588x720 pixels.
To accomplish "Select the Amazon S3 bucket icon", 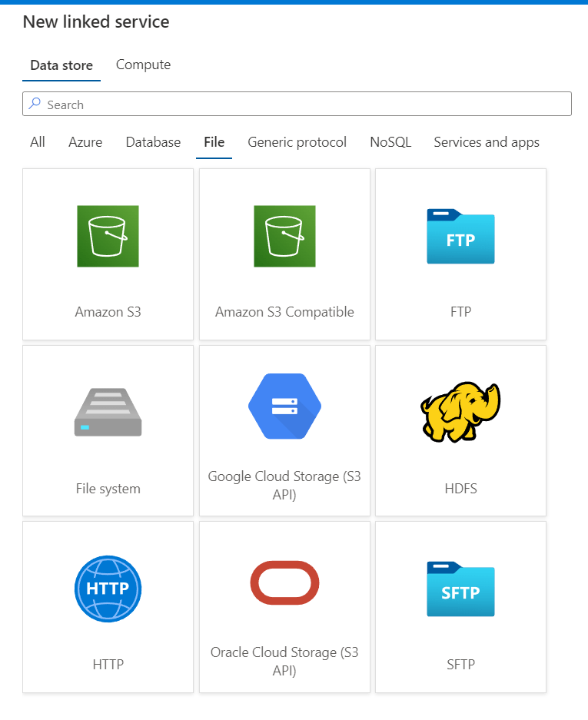I will coord(108,236).
